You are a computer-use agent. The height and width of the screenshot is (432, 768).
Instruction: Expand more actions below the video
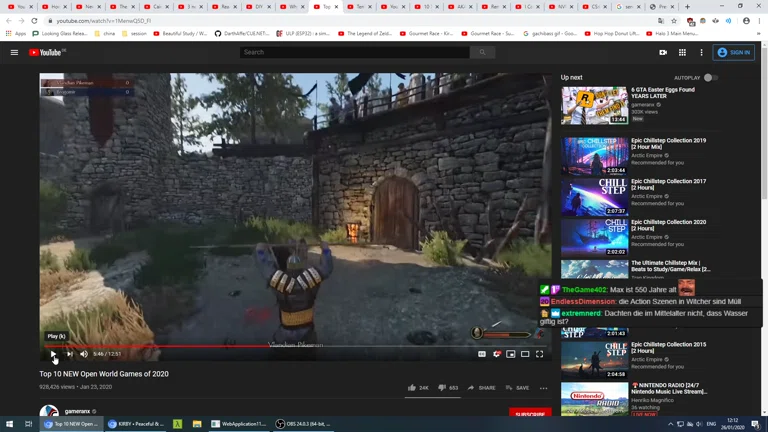(543, 388)
